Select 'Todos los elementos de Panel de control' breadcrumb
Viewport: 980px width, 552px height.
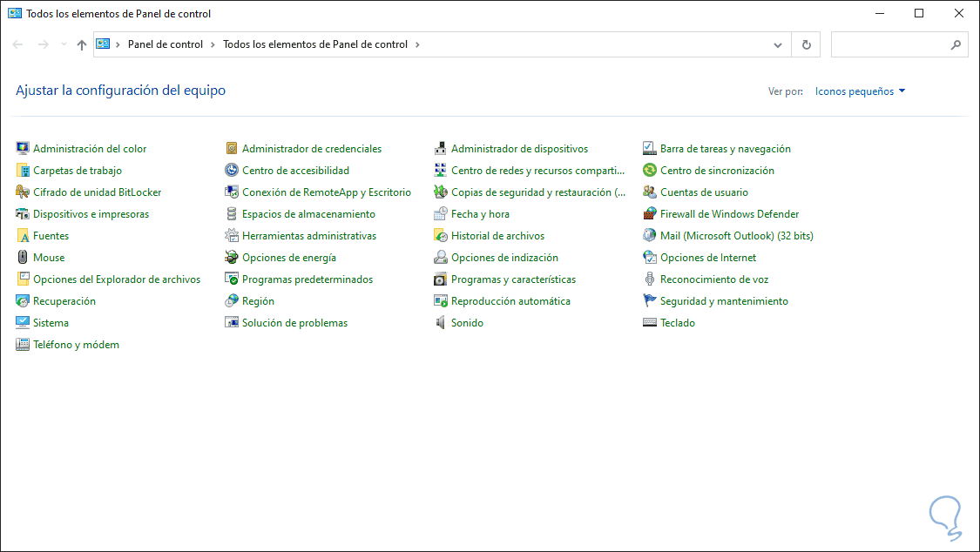[x=314, y=44]
